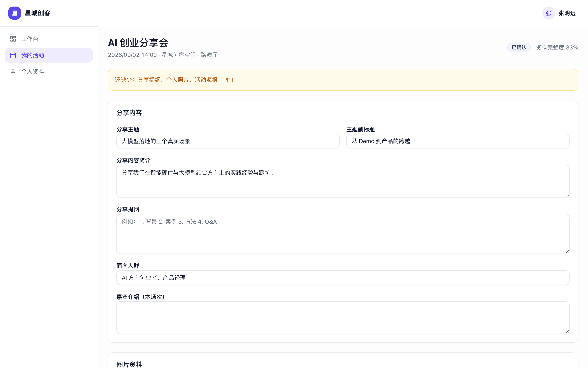
Task: Click the 已确认 status badge
Action: coord(519,47)
